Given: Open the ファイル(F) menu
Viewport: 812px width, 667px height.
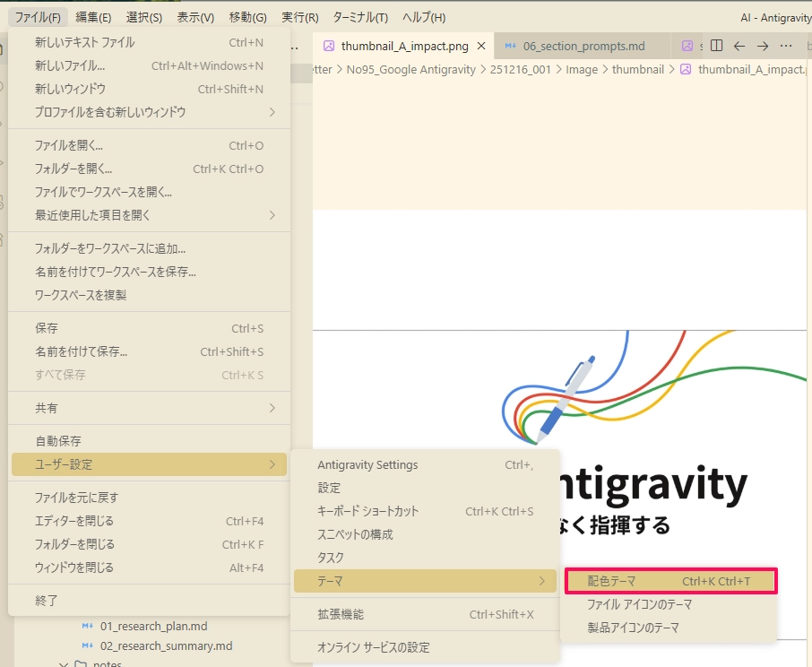Looking at the screenshot, I should click(38, 17).
